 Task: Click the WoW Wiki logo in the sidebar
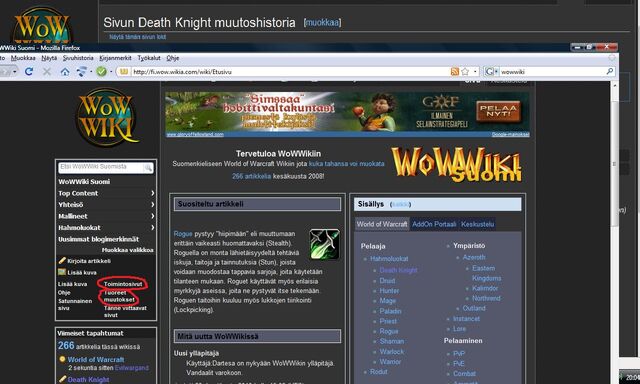107,118
